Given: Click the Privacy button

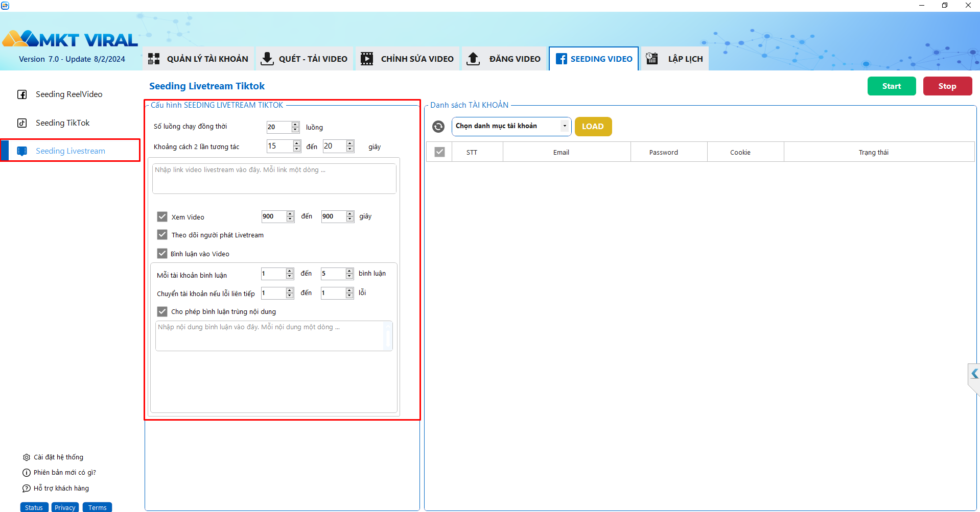Looking at the screenshot, I should [65, 507].
